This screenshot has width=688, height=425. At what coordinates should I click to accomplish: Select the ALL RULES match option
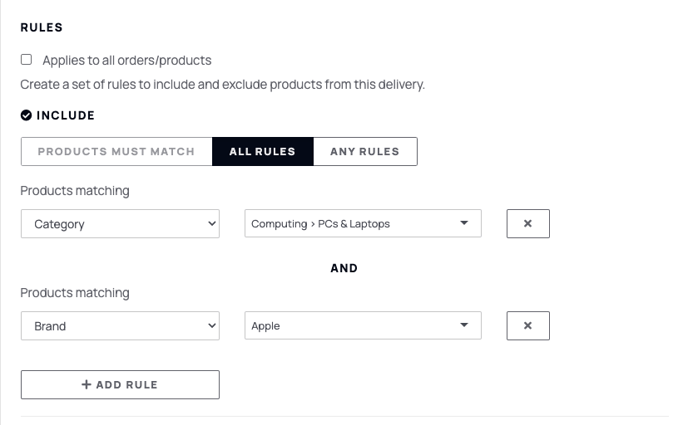(x=262, y=151)
